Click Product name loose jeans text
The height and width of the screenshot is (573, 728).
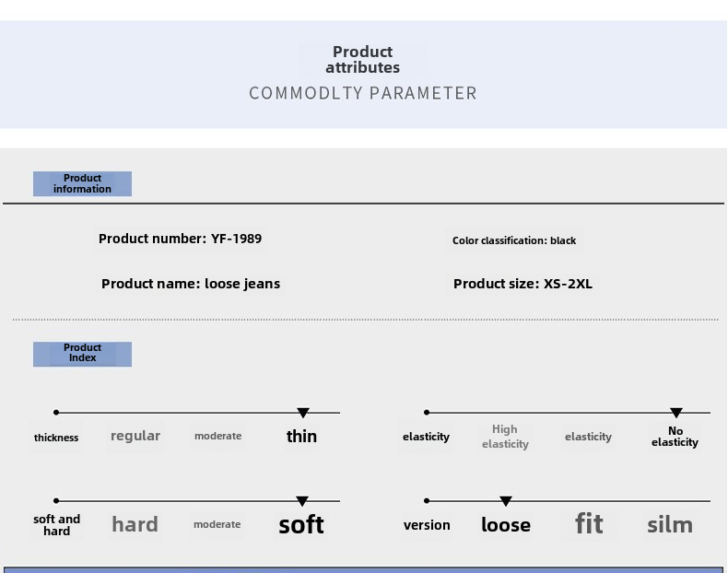pos(191,284)
